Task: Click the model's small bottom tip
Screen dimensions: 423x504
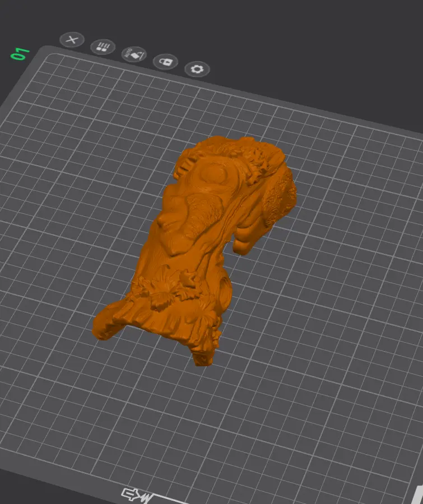Action: [x=202, y=358]
